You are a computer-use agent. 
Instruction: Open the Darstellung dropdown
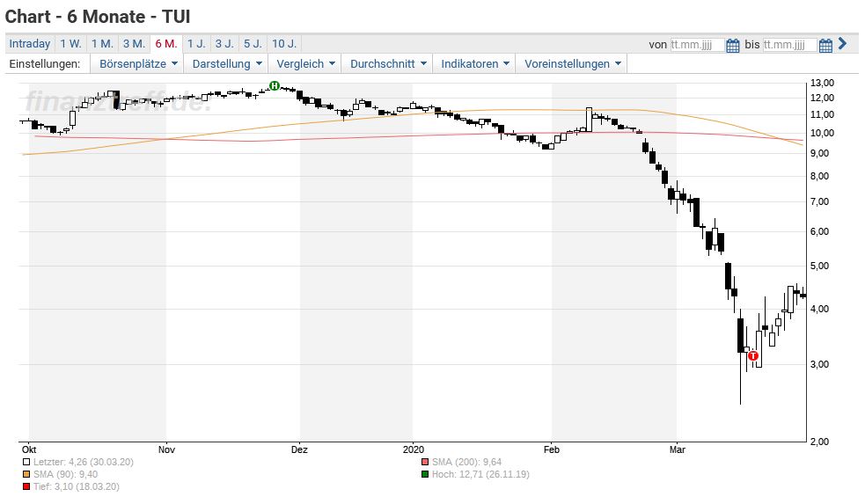pyautogui.click(x=226, y=64)
